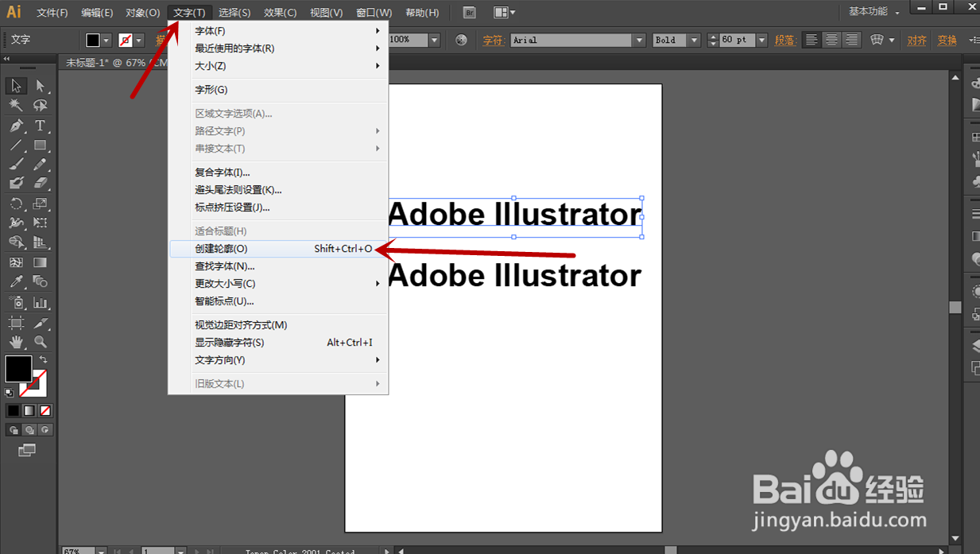Viewport: 980px width, 554px height.
Task: Pick the Blend tool
Action: (x=41, y=282)
